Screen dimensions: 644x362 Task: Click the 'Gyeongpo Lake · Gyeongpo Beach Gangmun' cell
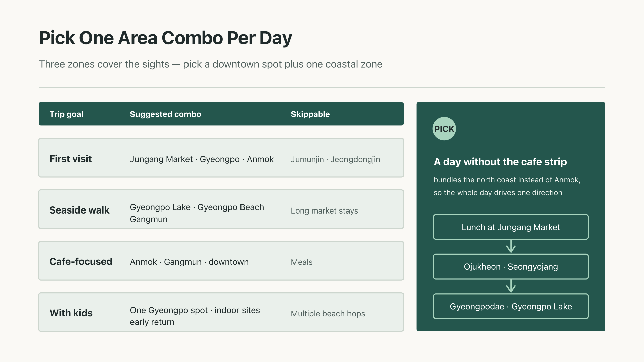pyautogui.click(x=197, y=213)
